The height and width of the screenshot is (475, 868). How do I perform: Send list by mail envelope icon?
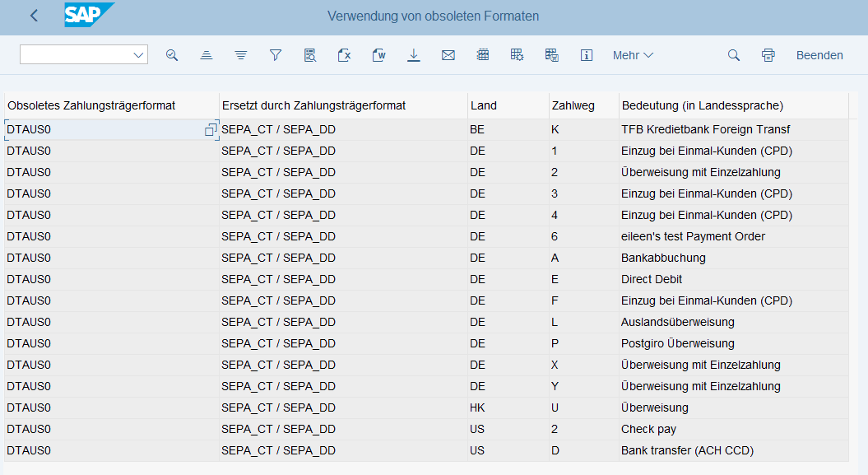coord(448,55)
